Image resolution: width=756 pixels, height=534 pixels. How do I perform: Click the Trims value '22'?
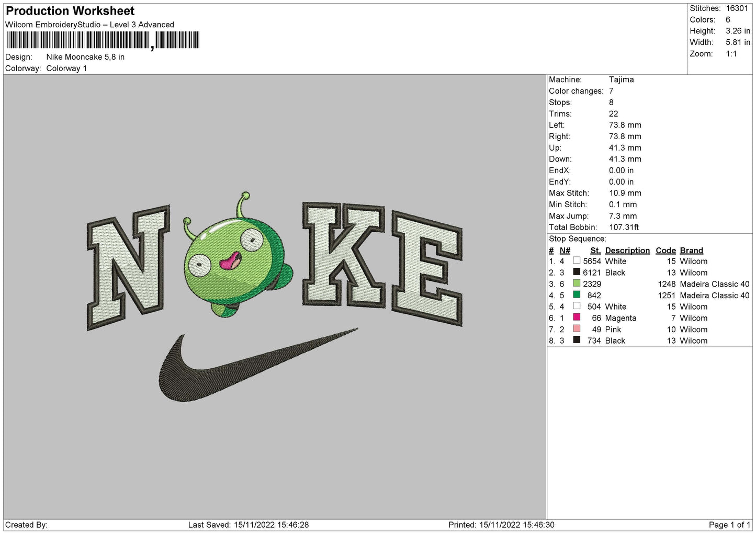(613, 113)
